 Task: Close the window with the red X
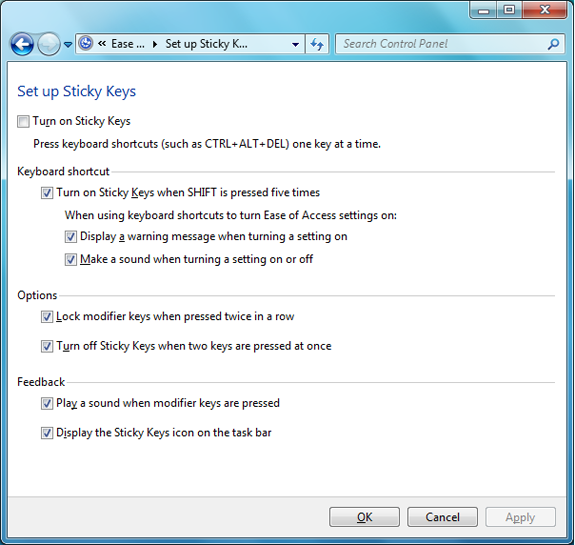tap(545, 10)
